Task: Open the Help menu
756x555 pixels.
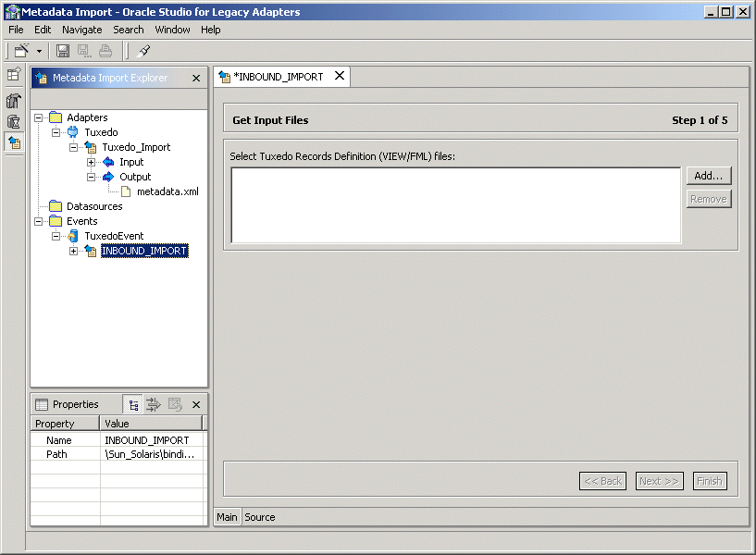Action: point(211,30)
